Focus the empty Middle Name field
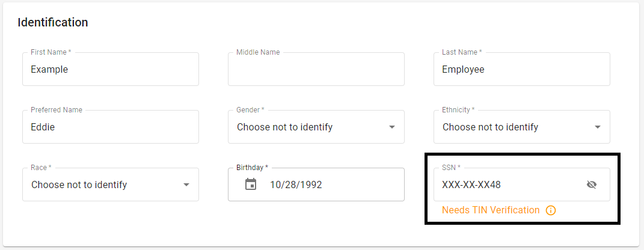 pyautogui.click(x=316, y=69)
